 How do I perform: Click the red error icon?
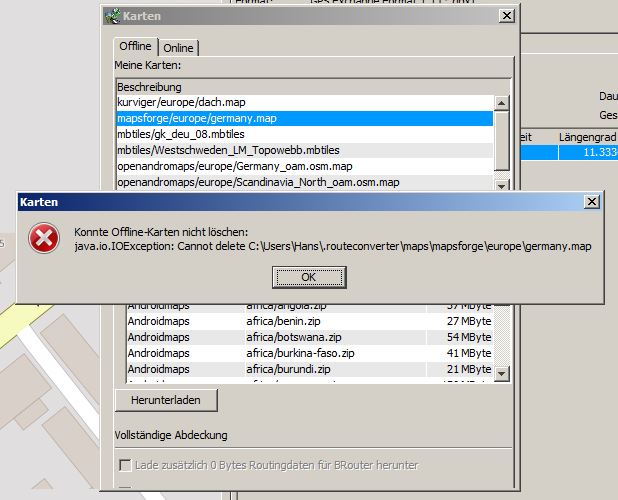pos(43,238)
